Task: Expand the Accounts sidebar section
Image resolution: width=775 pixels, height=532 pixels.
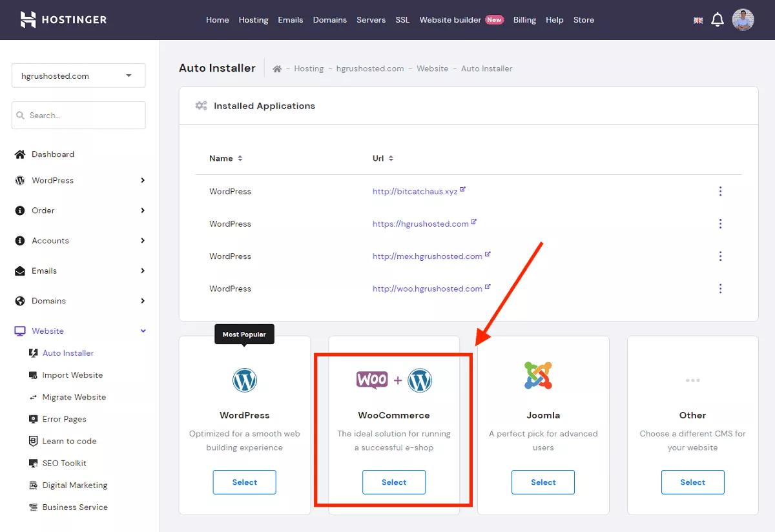Action: tap(143, 241)
